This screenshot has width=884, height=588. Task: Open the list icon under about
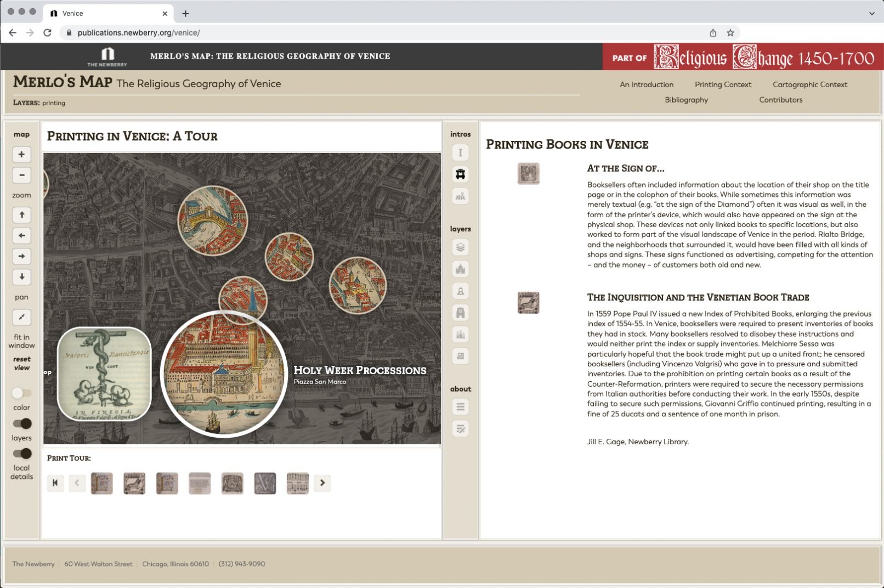pos(460,407)
